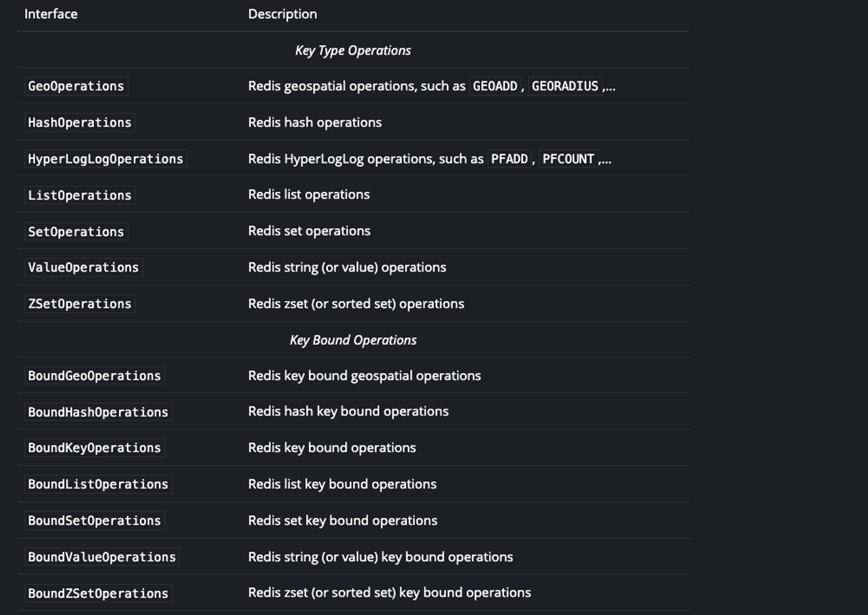
Task: Select the Key Type Operations heading
Action: point(353,50)
